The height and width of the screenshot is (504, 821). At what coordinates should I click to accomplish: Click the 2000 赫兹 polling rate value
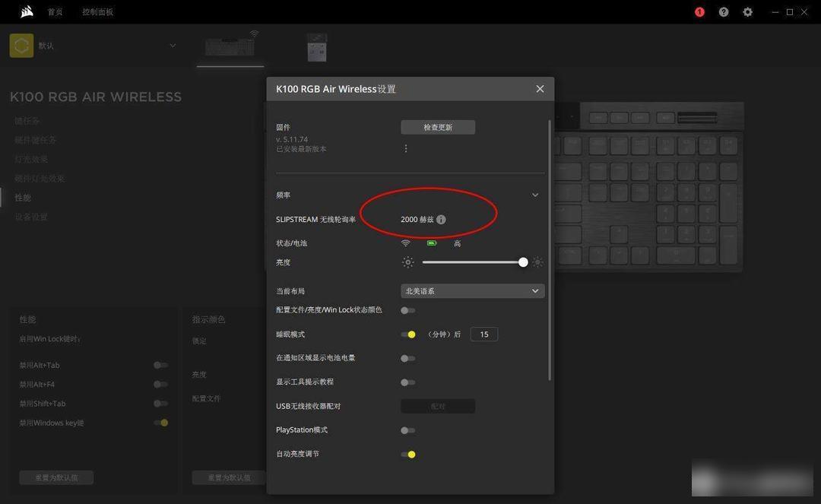pos(417,219)
